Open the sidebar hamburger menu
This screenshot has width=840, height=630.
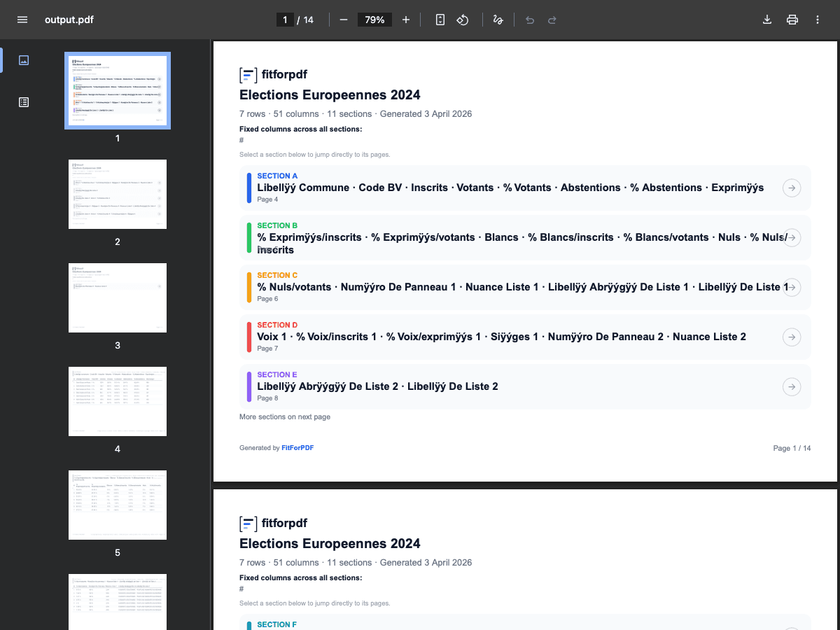[22, 20]
